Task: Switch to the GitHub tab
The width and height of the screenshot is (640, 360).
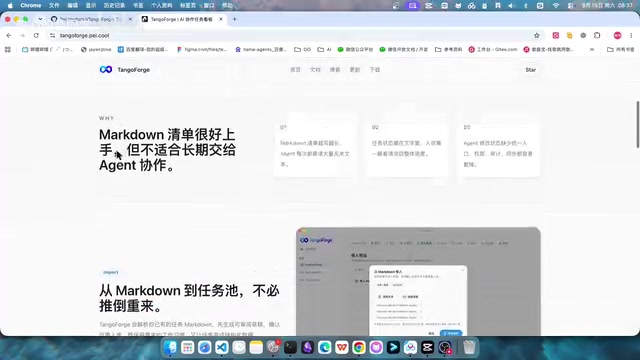Action: click(91, 19)
